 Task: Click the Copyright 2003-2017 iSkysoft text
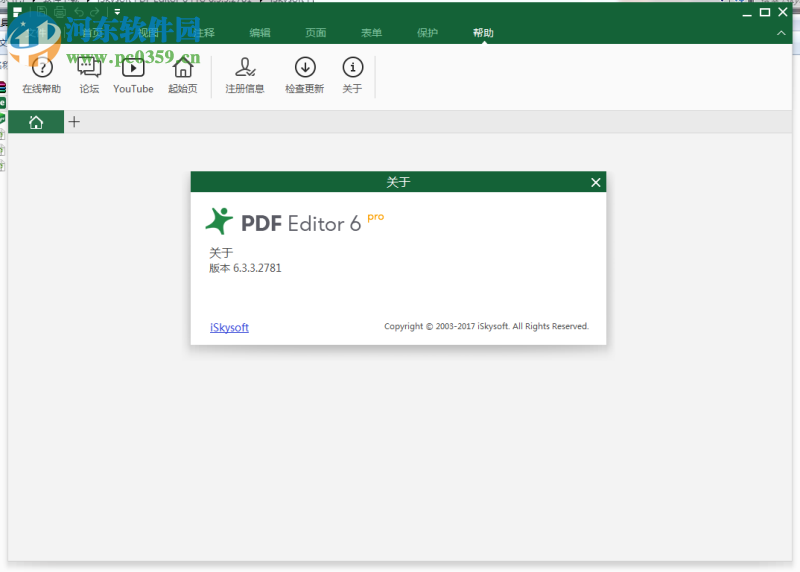click(x=486, y=326)
